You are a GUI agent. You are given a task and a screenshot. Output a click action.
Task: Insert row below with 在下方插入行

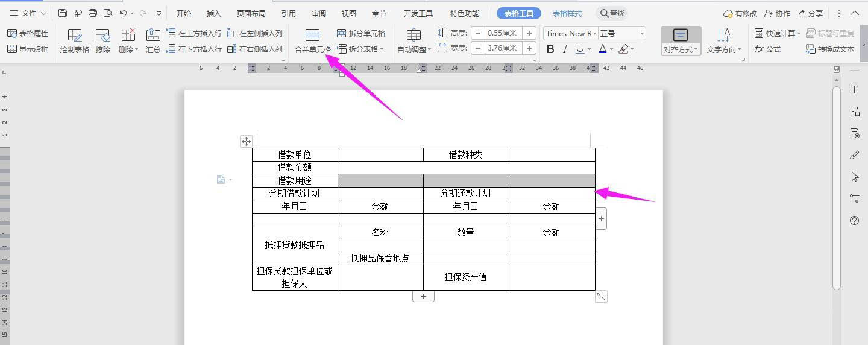pos(194,49)
